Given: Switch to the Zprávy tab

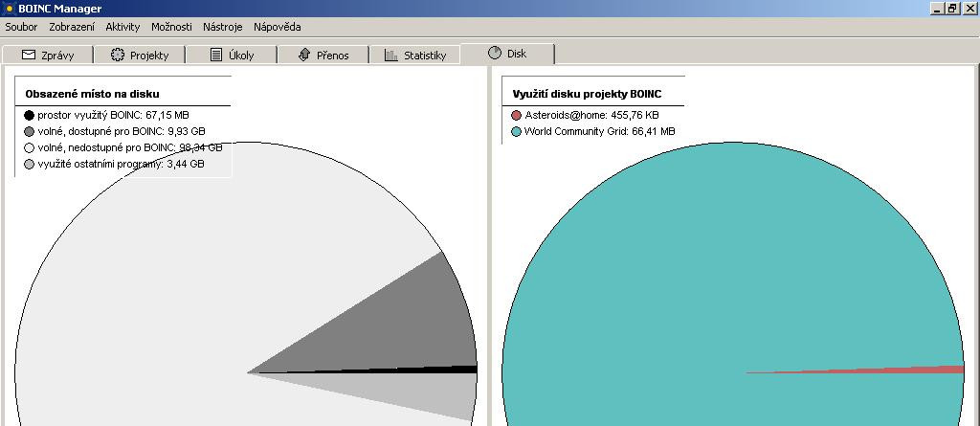Looking at the screenshot, I should coord(48,56).
